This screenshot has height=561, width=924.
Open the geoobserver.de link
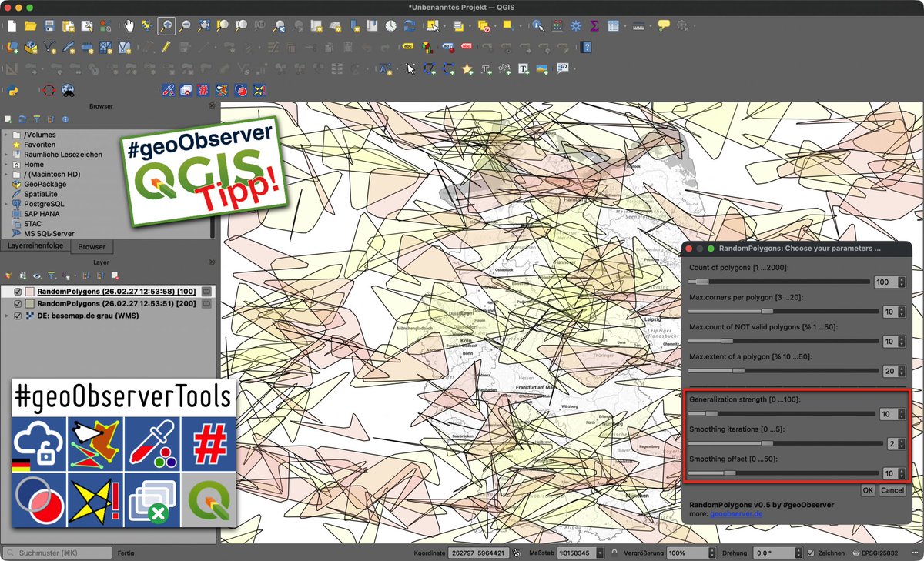(735, 513)
